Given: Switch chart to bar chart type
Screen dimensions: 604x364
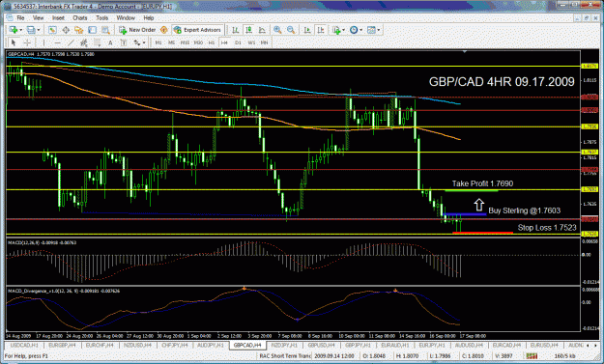Looking at the screenshot, I should click(235, 30).
